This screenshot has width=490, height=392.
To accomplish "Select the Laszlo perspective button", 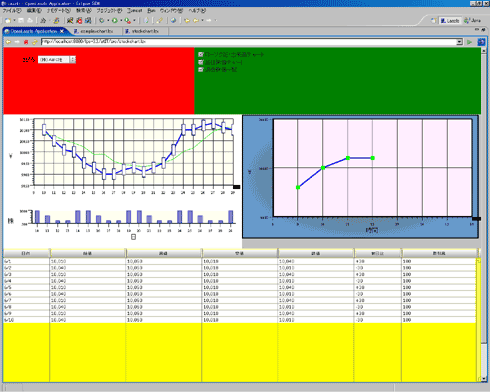I will click(450, 21).
